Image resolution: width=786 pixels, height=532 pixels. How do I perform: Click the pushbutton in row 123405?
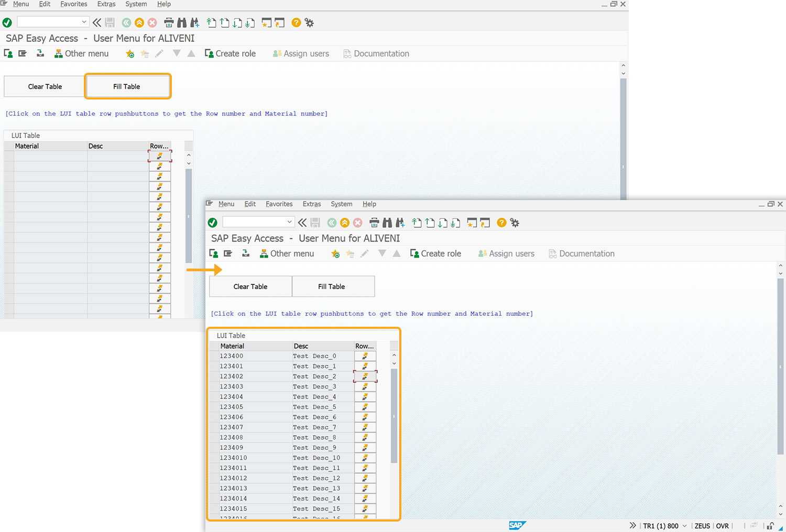click(x=365, y=407)
